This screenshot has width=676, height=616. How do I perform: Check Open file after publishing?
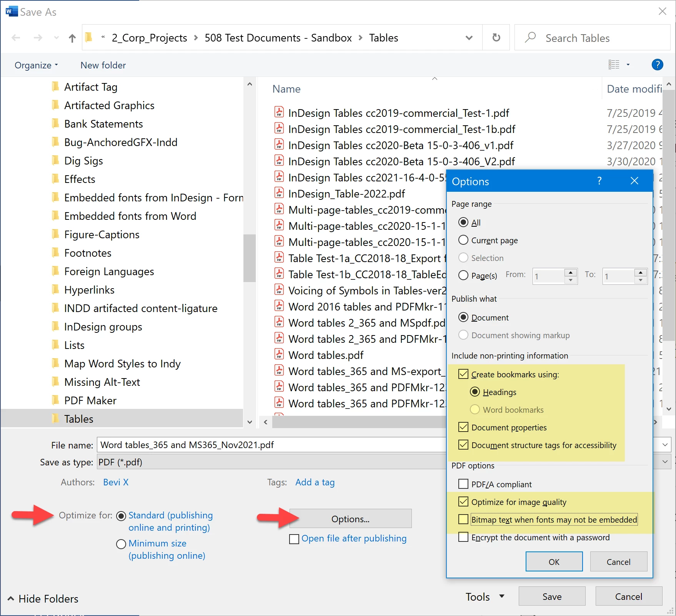click(294, 539)
